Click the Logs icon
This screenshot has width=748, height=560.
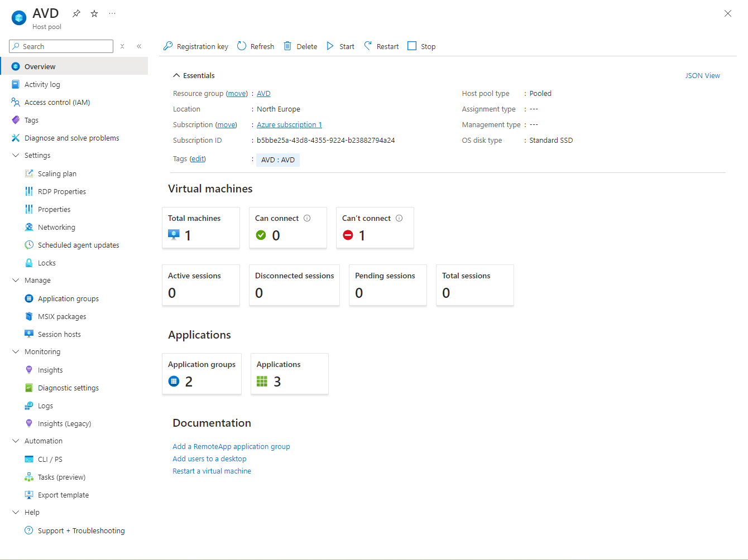pyautogui.click(x=29, y=405)
